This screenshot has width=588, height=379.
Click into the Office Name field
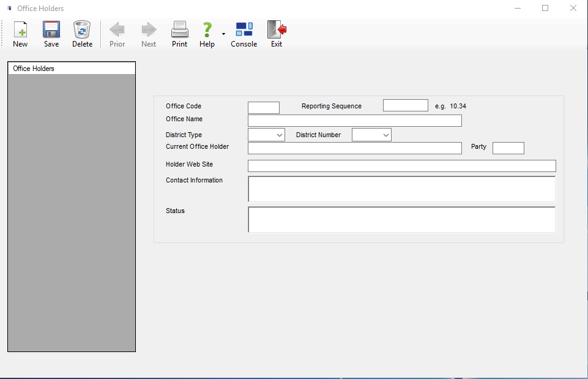tap(355, 121)
